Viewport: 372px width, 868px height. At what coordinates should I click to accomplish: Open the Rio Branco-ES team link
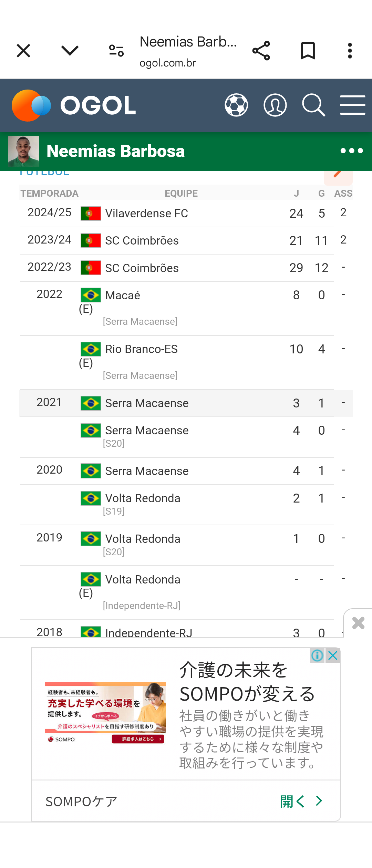coord(141,349)
